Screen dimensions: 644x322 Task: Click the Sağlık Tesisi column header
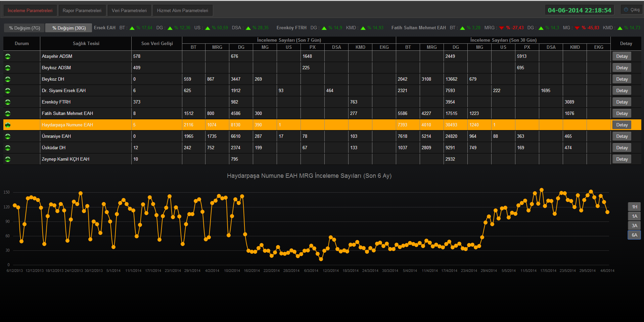(86, 43)
